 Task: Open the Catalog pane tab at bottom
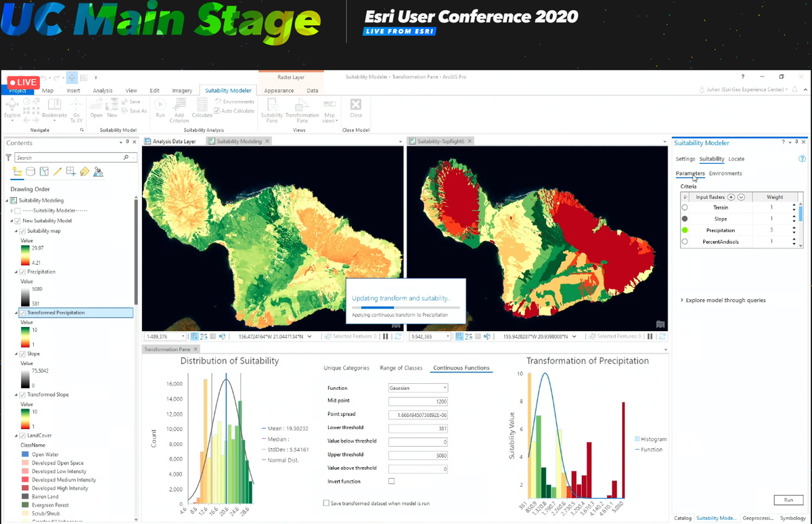[683, 518]
